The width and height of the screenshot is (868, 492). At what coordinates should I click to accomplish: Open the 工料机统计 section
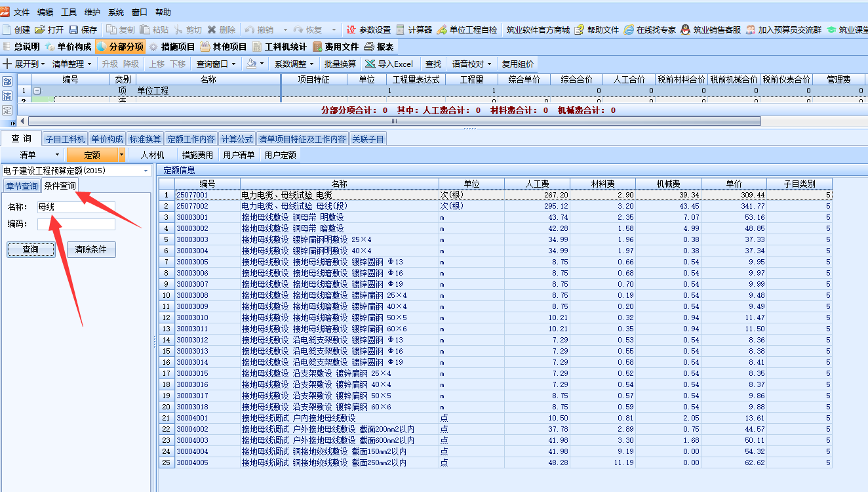[x=279, y=47]
